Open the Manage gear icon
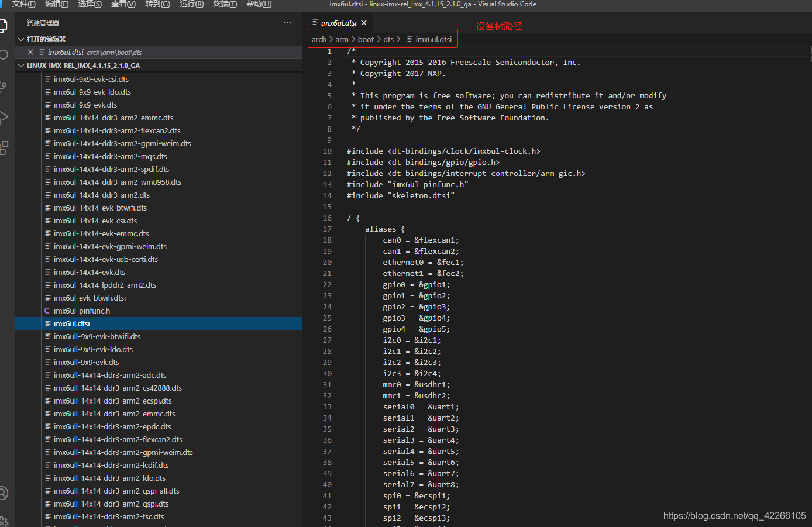Viewport: 812px width, 527px height. tap(3, 521)
